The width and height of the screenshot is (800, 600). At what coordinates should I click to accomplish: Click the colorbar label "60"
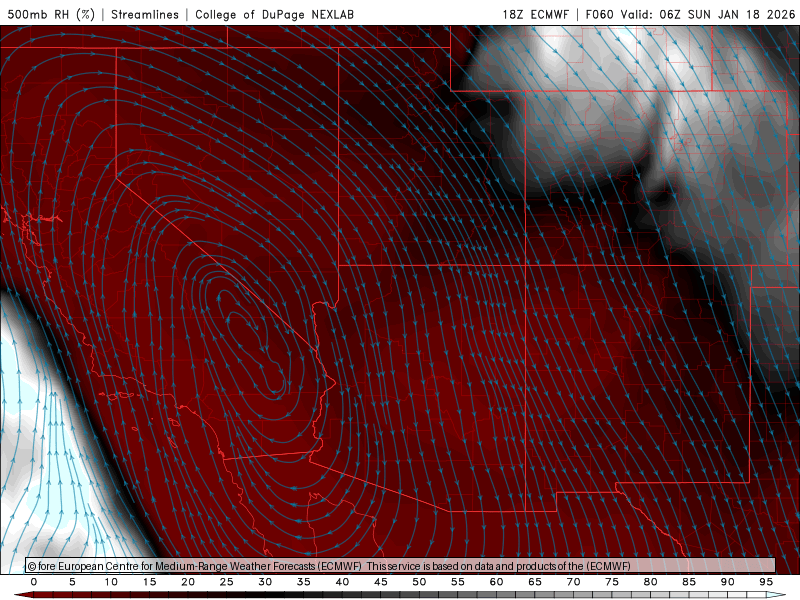pyautogui.click(x=496, y=582)
